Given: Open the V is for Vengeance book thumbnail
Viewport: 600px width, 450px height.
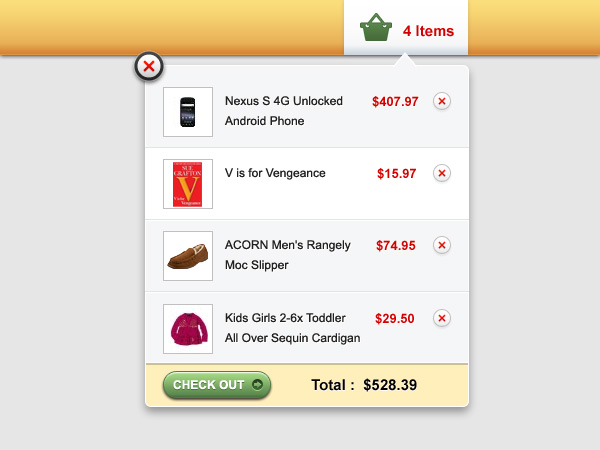Looking at the screenshot, I should point(188,184).
